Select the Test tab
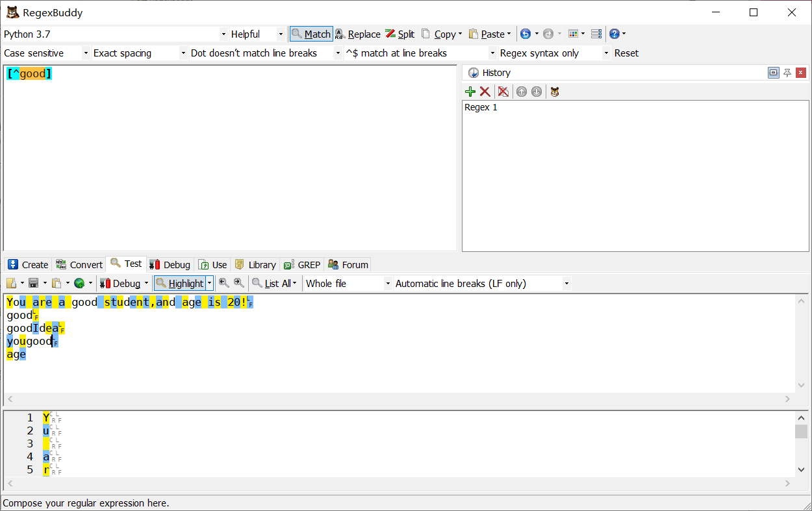 click(126, 264)
